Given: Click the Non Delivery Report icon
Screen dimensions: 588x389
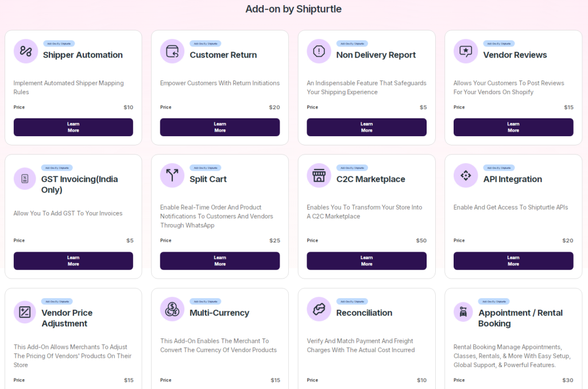Looking at the screenshot, I should pyautogui.click(x=319, y=51).
